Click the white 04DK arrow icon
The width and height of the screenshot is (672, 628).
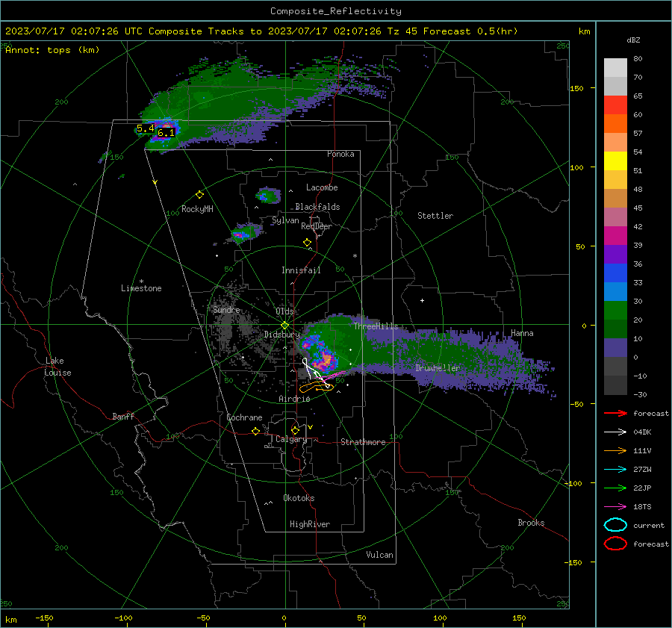tap(615, 432)
